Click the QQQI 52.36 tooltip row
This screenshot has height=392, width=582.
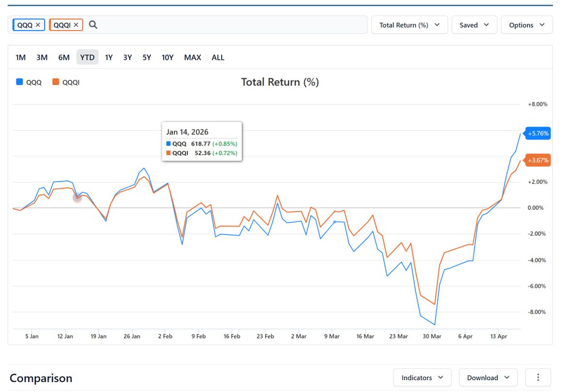[202, 153]
